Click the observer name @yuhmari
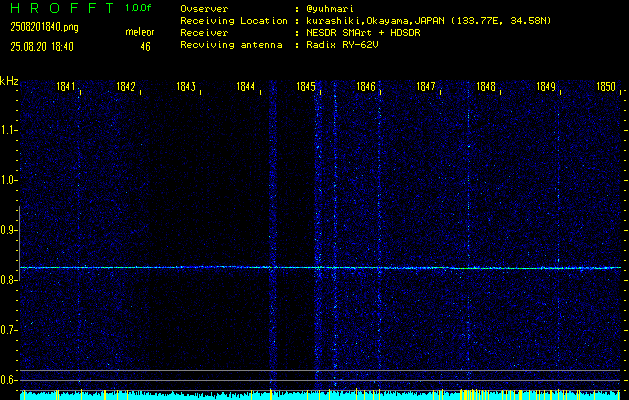This screenshot has height=400, width=629. tap(330, 9)
